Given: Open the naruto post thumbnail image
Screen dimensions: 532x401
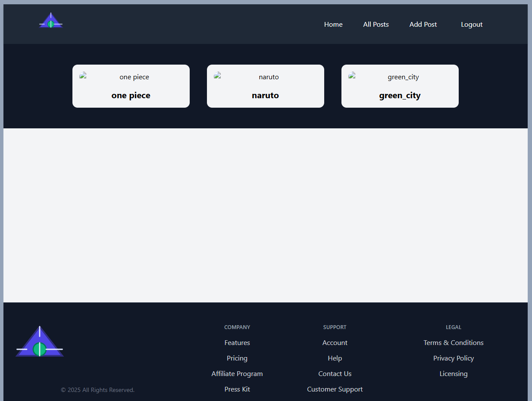Looking at the screenshot, I should coord(266,77).
